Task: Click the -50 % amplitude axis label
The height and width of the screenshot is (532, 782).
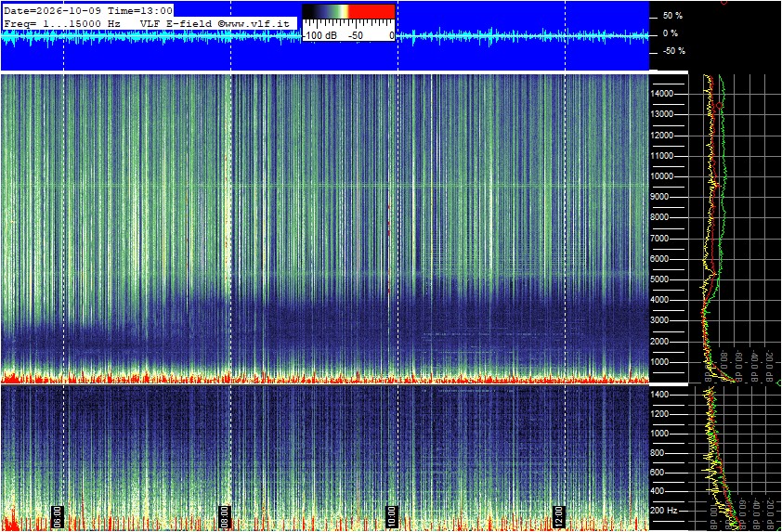Action: [x=673, y=51]
